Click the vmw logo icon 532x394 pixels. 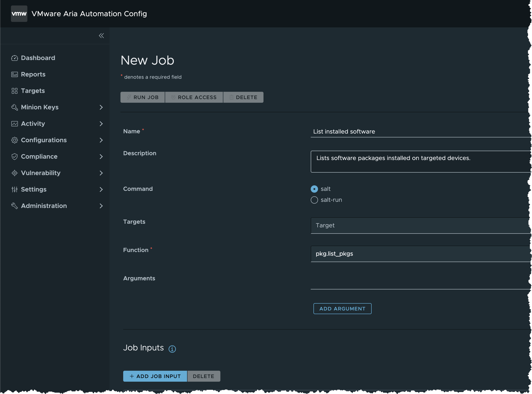[x=19, y=14]
